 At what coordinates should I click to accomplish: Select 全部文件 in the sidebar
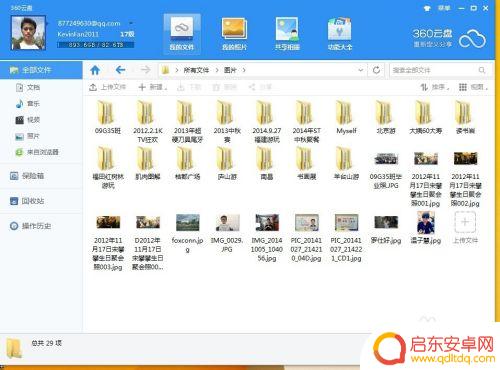(41, 70)
